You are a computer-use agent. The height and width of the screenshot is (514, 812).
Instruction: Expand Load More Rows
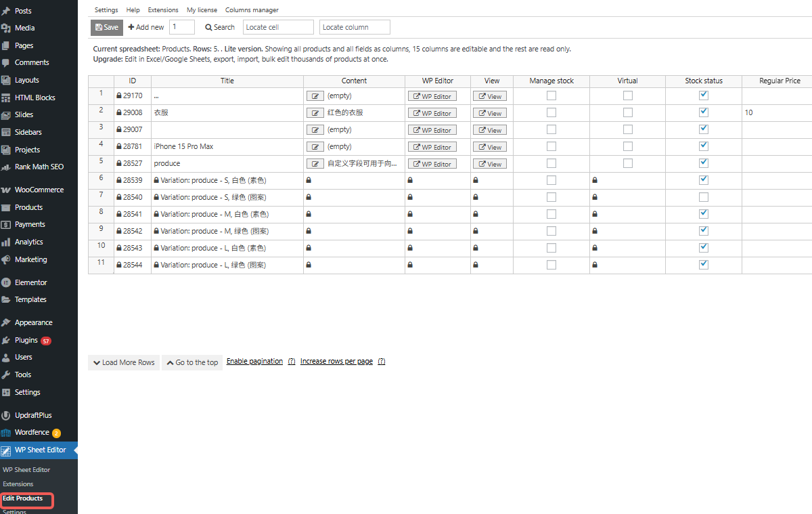[124, 362]
